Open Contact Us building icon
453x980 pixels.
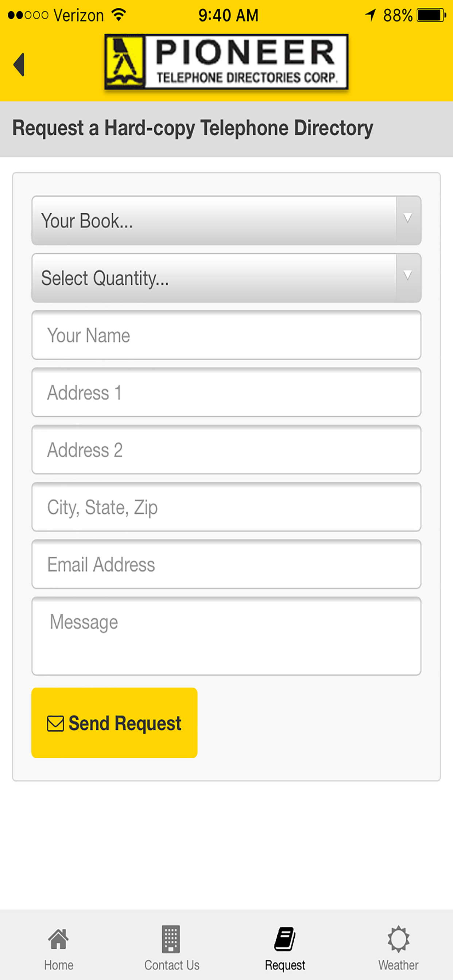171,939
